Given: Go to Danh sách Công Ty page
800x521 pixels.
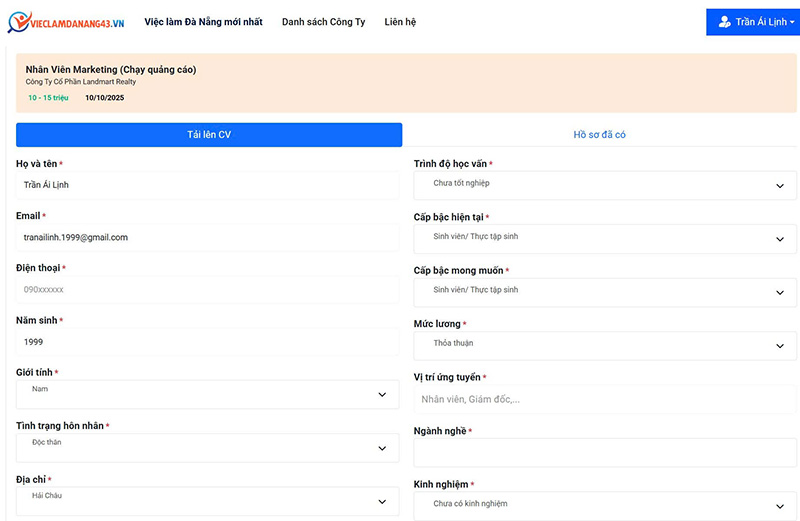Looking at the screenshot, I should tap(323, 22).
